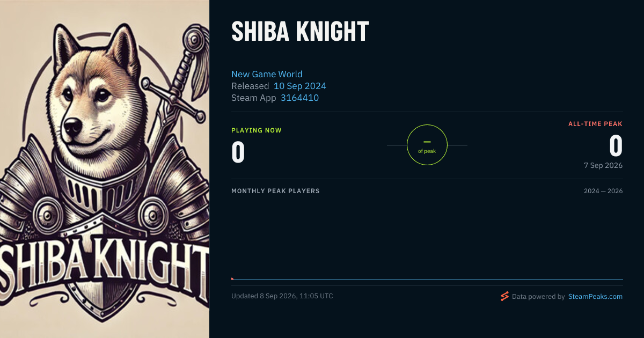
Task: Click the Updated 8 Sep 2026 timestamp
Action: click(282, 296)
